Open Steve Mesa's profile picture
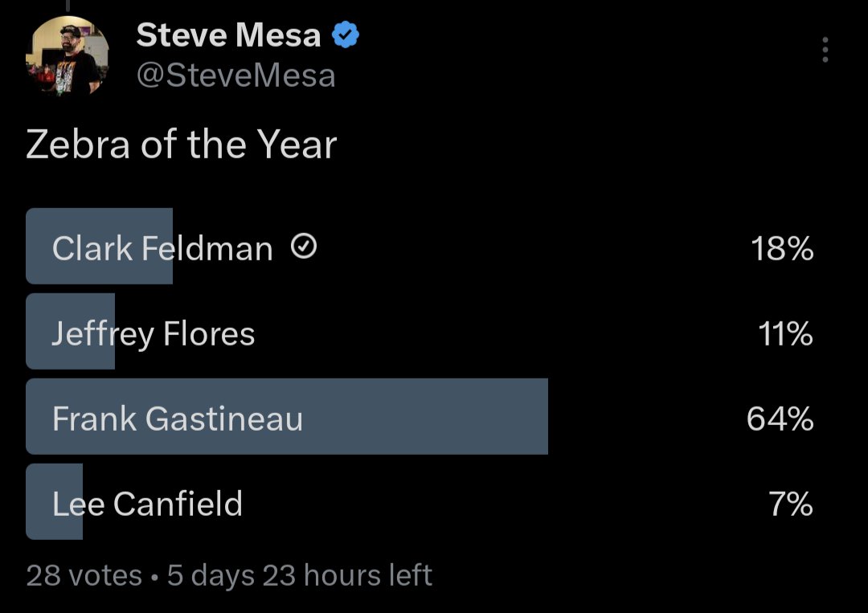This screenshot has height=613, width=868. click(68, 56)
